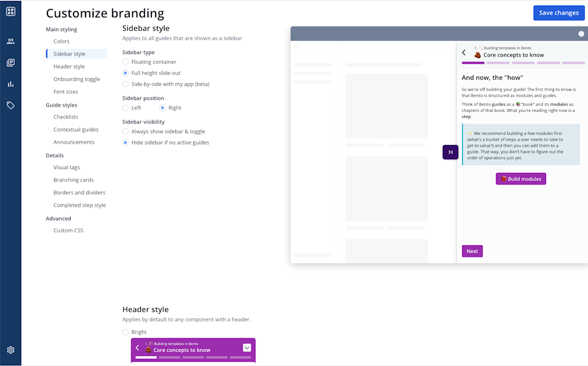Image resolution: width=588 pixels, height=366 pixels.
Task: Open Contextual guides section
Action: (x=76, y=129)
